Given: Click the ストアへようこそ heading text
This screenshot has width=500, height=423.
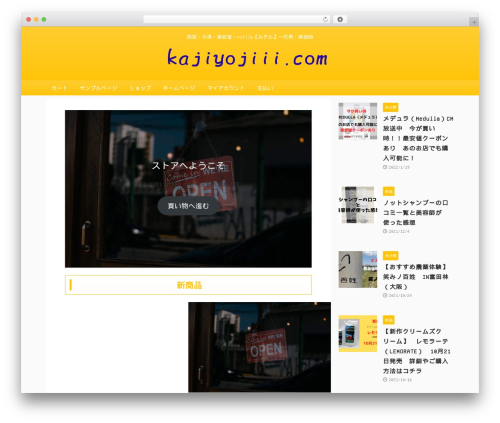Looking at the screenshot, I should click(x=188, y=165).
